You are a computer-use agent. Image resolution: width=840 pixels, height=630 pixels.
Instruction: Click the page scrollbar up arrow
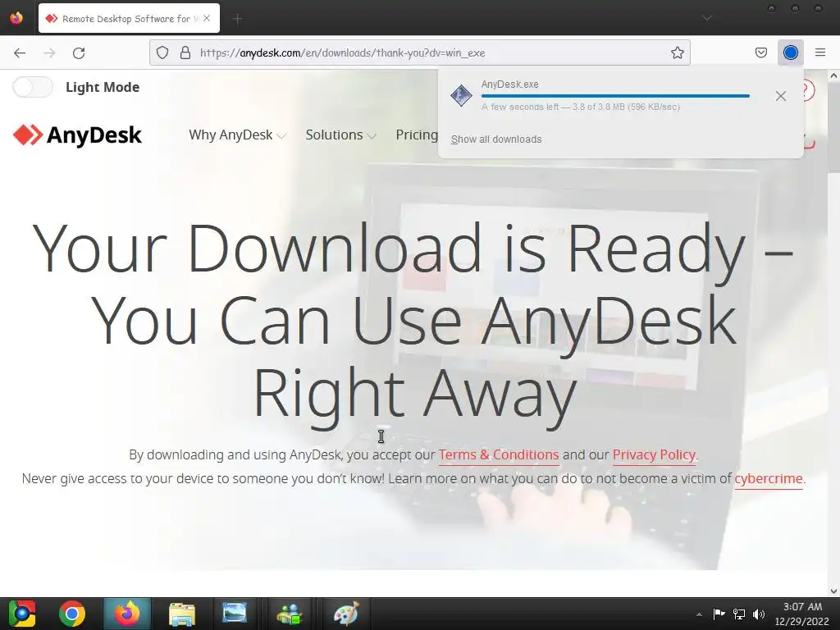click(833, 76)
